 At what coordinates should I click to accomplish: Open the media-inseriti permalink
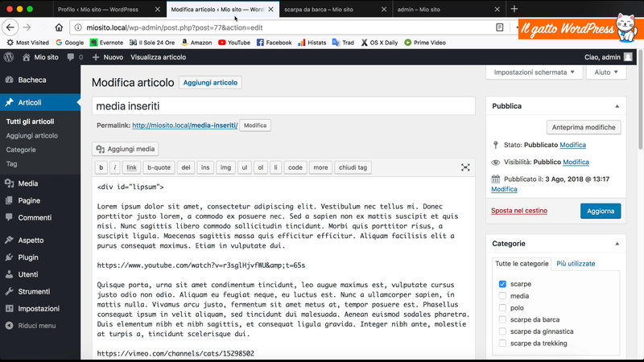pos(185,125)
